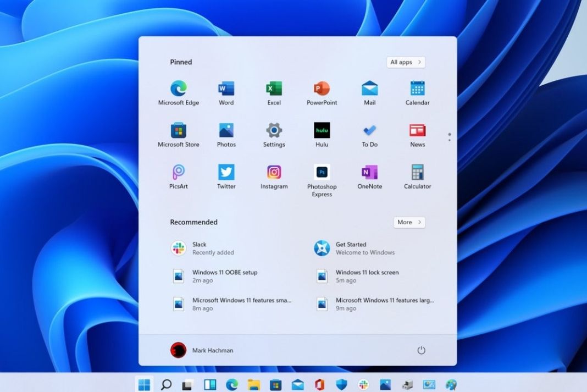
Task: Expand the All apps list
Action: click(406, 62)
